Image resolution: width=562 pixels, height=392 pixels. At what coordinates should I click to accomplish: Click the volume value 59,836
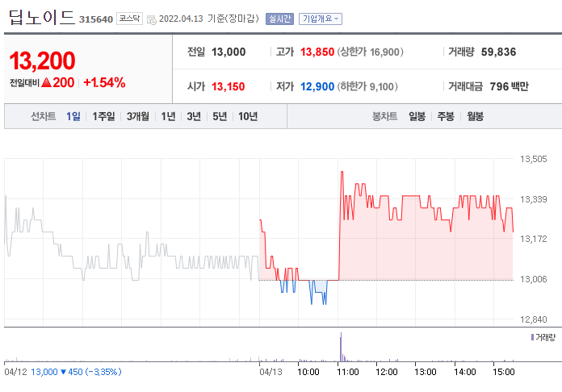pos(498,52)
